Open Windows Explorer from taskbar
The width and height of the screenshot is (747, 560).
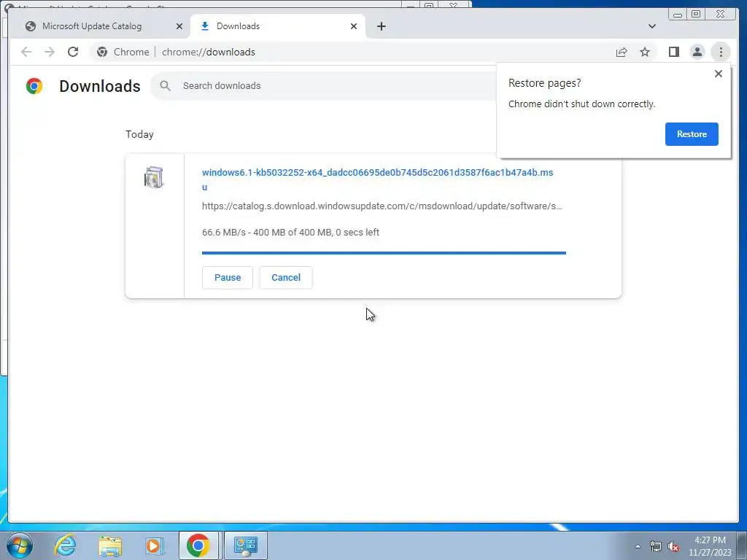pyautogui.click(x=110, y=545)
